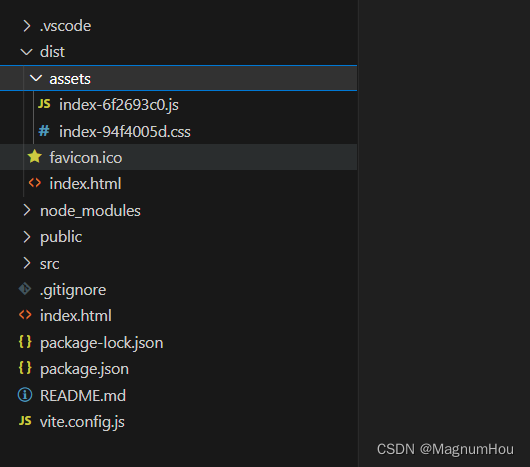Expand the .vscode folder chevron
Viewport: 530px width, 467px height.
[27, 26]
